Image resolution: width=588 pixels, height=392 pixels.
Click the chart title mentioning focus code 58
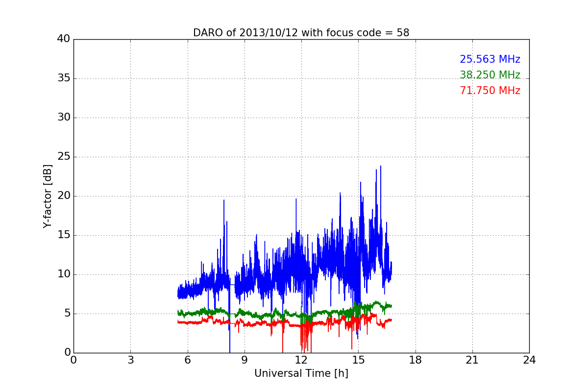click(x=301, y=33)
